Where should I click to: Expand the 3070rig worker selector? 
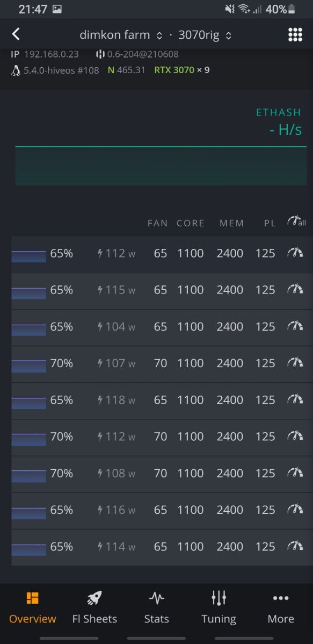(x=205, y=35)
